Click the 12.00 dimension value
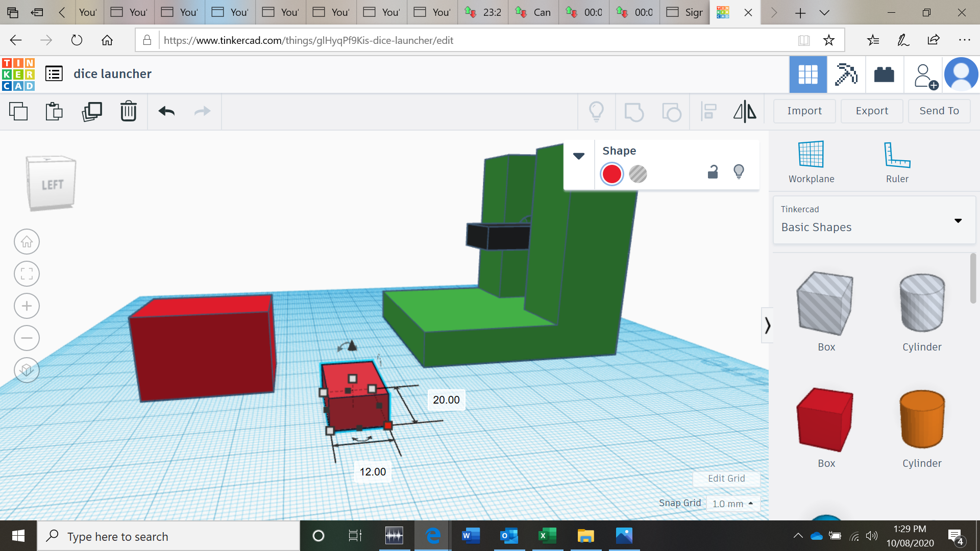 [x=373, y=472]
